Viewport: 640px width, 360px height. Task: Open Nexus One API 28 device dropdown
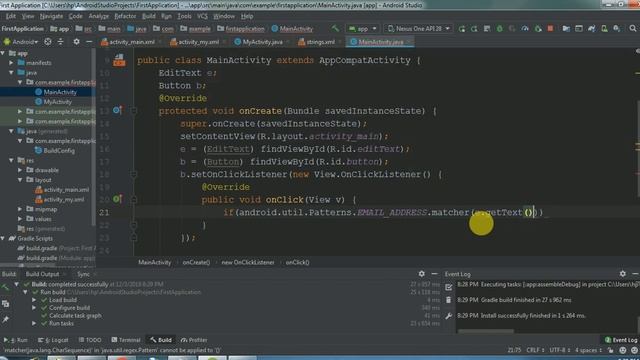418,29
